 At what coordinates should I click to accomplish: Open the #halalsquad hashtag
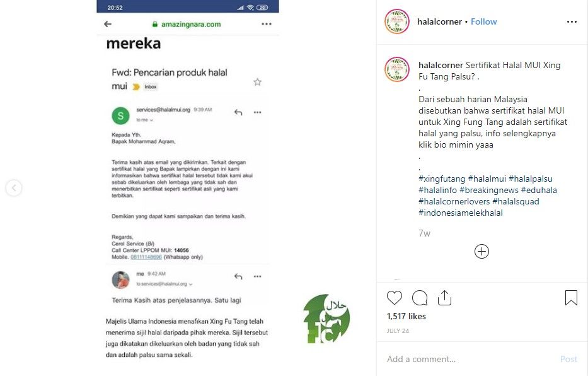pyautogui.click(x=516, y=201)
